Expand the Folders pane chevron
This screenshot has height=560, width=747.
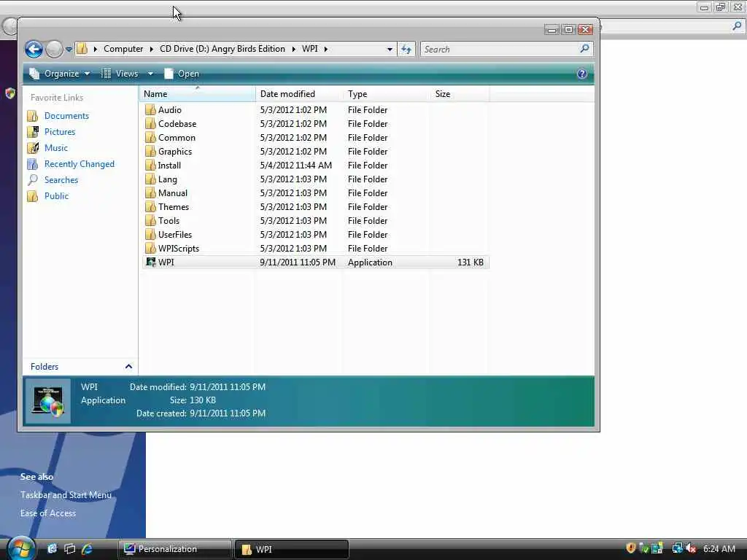[x=128, y=366]
